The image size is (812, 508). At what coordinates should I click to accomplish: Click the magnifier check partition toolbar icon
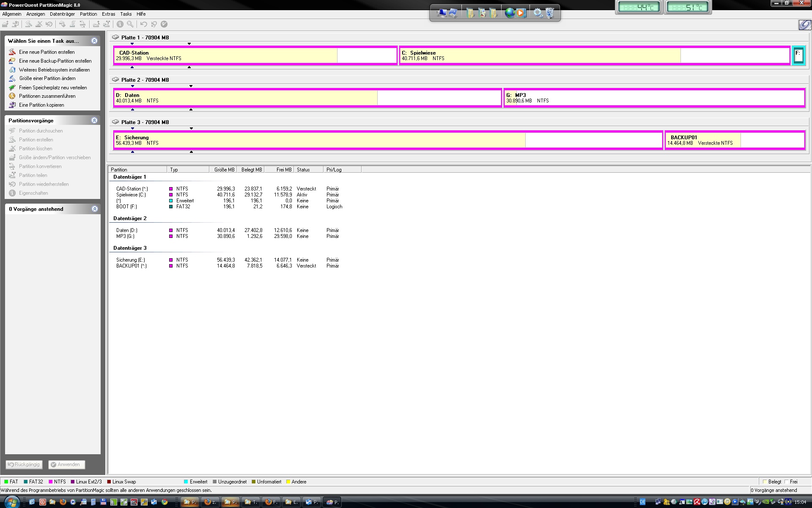pos(130,24)
